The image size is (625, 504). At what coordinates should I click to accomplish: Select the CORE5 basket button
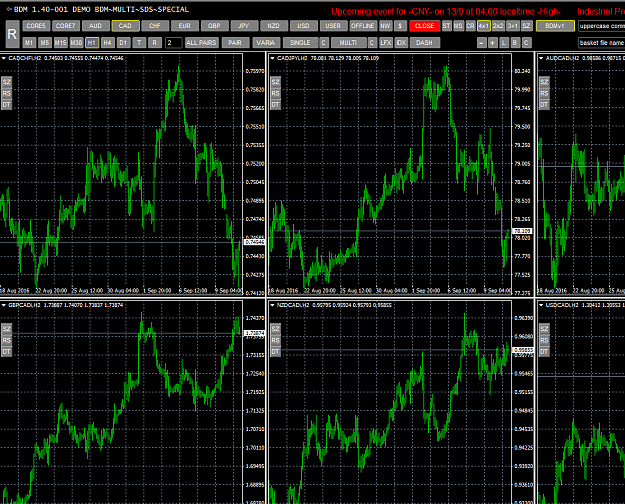(x=36, y=26)
